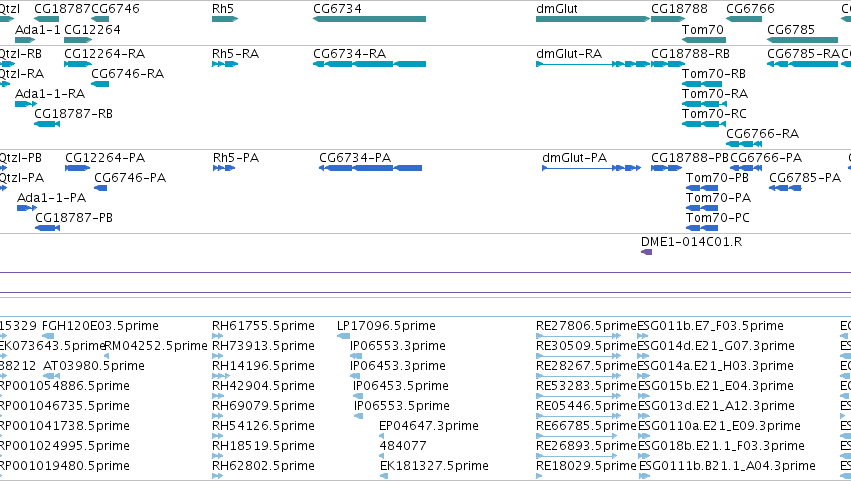The width and height of the screenshot is (851, 481).
Task: Click the EP04647.3prime EST label
Action: [429, 426]
